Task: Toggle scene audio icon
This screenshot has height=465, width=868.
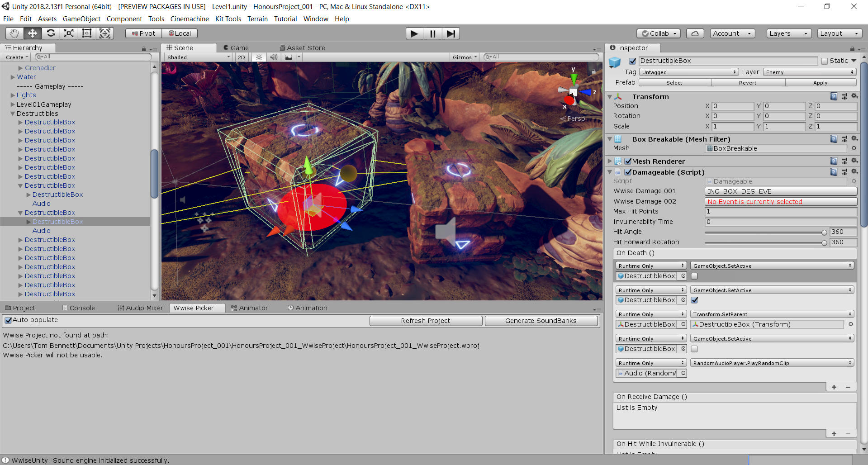Action: (273, 57)
